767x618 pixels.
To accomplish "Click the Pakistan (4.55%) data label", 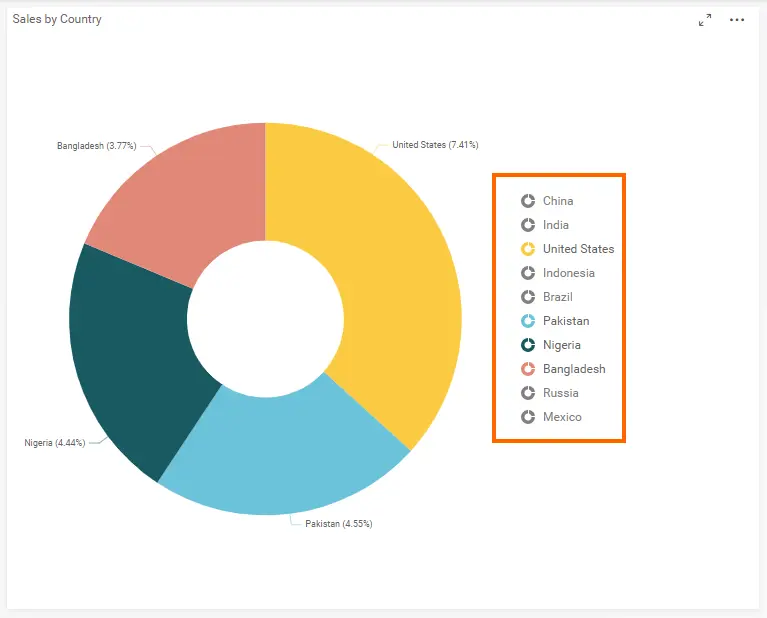I will pyautogui.click(x=339, y=524).
